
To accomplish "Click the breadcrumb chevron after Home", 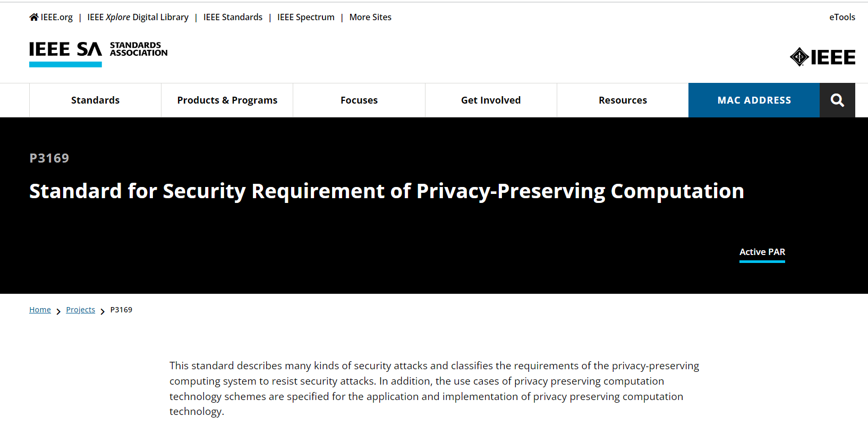I will coord(58,311).
